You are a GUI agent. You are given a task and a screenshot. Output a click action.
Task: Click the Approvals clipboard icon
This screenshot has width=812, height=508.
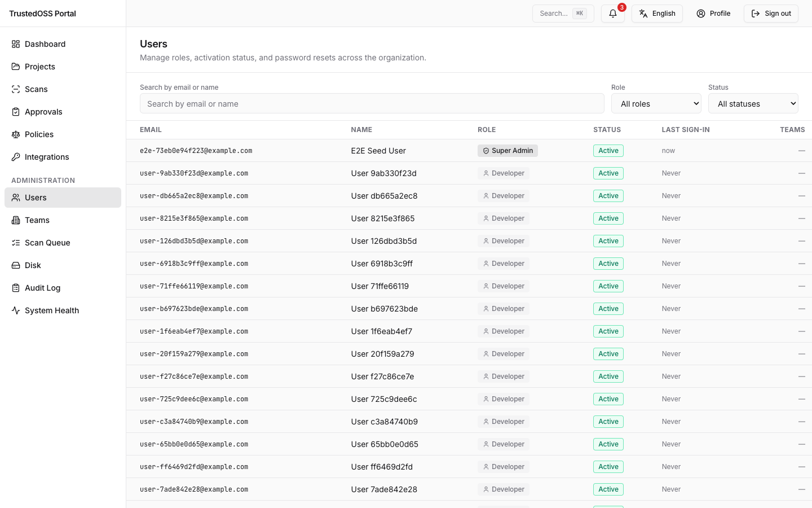coord(16,112)
